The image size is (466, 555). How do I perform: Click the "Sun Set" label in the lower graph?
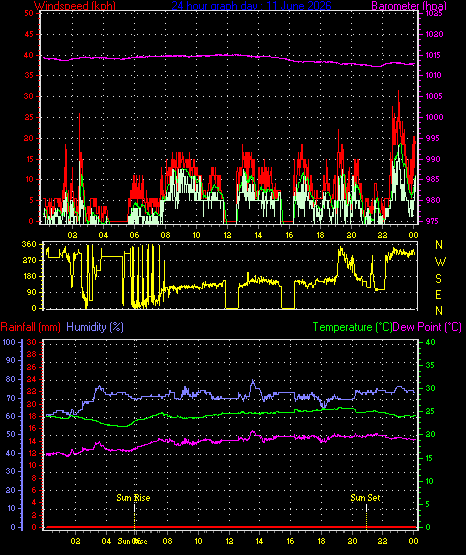[365, 498]
